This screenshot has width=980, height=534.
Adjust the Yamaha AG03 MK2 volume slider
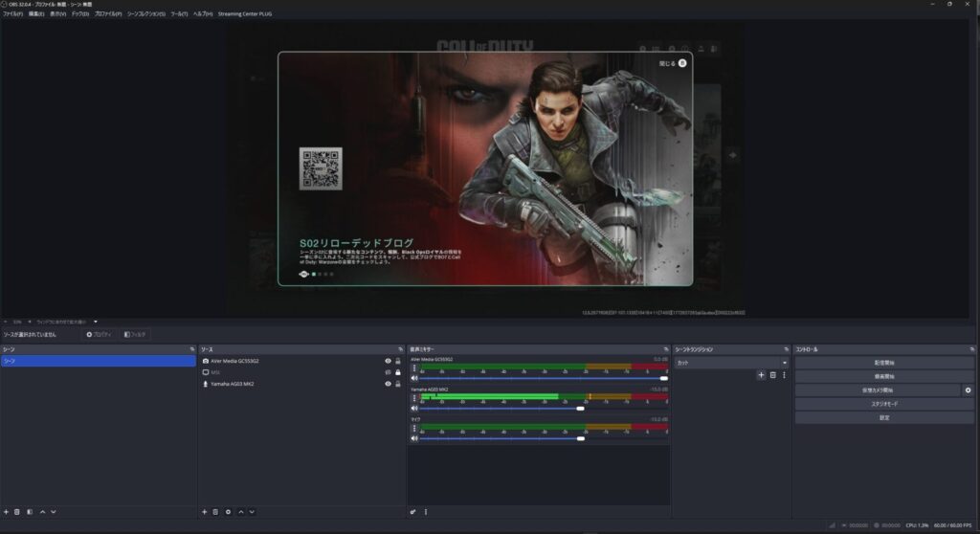[580, 409]
